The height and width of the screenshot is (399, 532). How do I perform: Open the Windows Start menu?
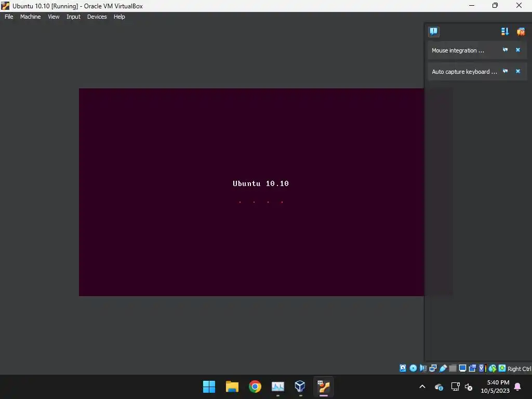coord(209,387)
